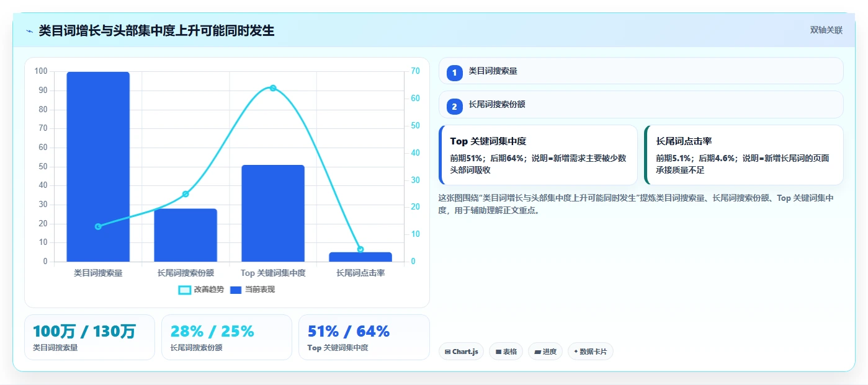This screenshot has width=868, height=385.
Task: Click the number 1 badge
Action: point(454,73)
